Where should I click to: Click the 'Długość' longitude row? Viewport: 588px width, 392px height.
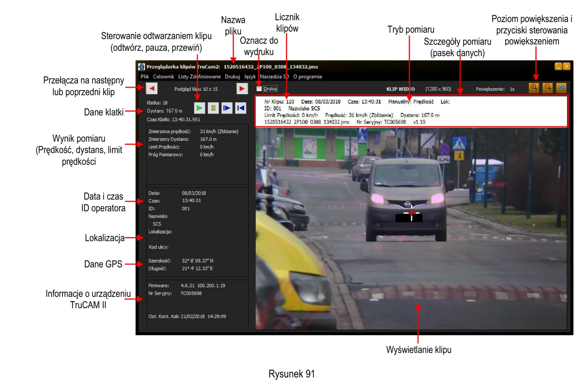point(180,268)
